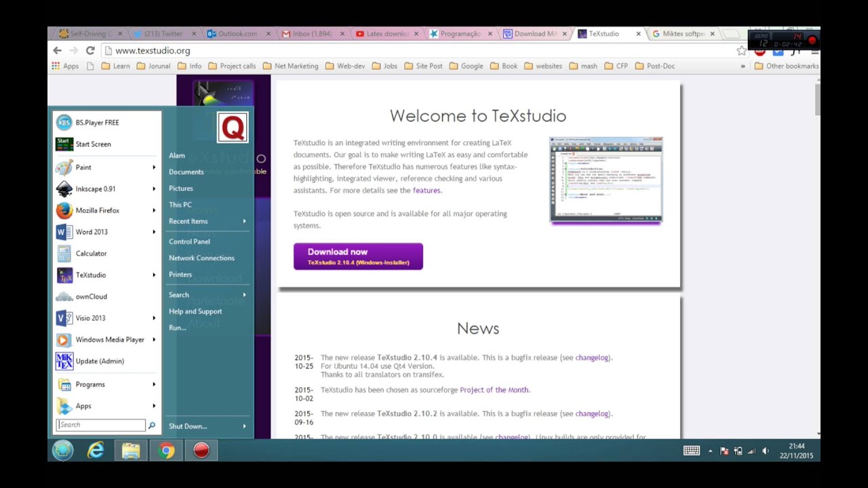Expand the Windows Media Player submenu arrow

(154, 340)
